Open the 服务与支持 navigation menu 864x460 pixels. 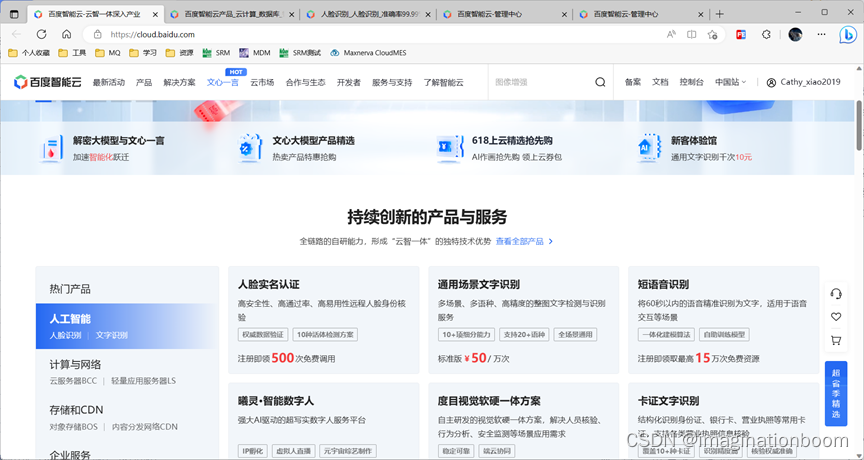click(x=392, y=82)
